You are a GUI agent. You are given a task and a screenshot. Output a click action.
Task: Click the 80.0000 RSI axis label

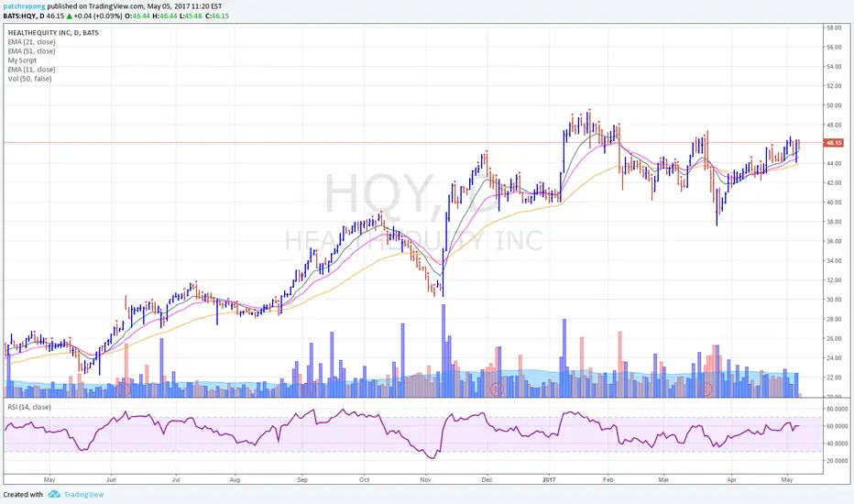(838, 409)
